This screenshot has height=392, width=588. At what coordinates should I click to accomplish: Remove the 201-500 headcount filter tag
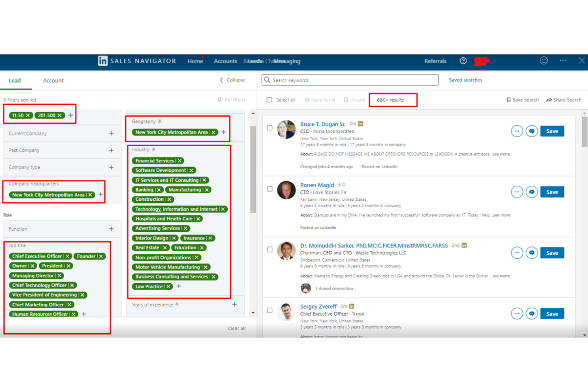(x=60, y=116)
